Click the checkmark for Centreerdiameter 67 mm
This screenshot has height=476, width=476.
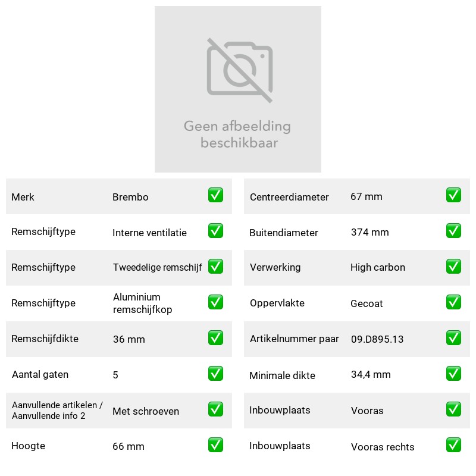pyautogui.click(x=453, y=195)
